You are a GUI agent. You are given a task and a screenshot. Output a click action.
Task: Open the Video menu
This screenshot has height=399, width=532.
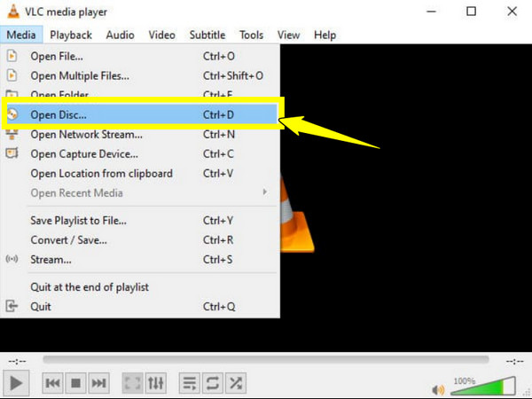coord(162,35)
